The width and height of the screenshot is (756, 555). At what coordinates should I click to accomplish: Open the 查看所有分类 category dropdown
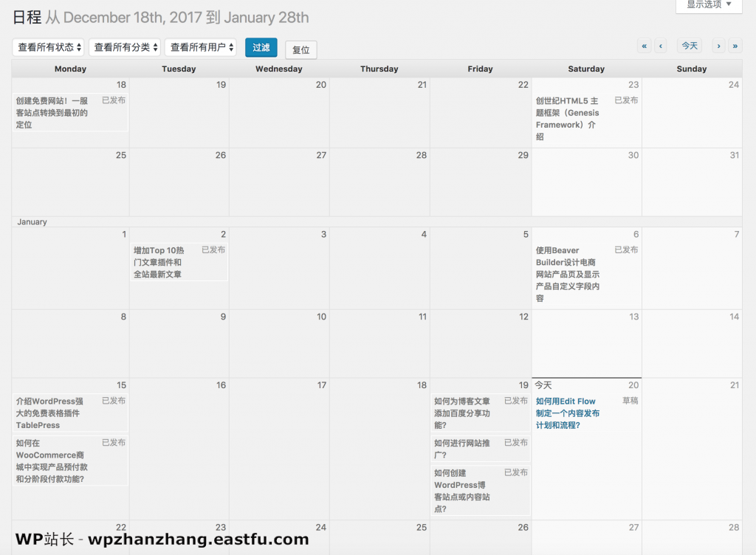(125, 47)
